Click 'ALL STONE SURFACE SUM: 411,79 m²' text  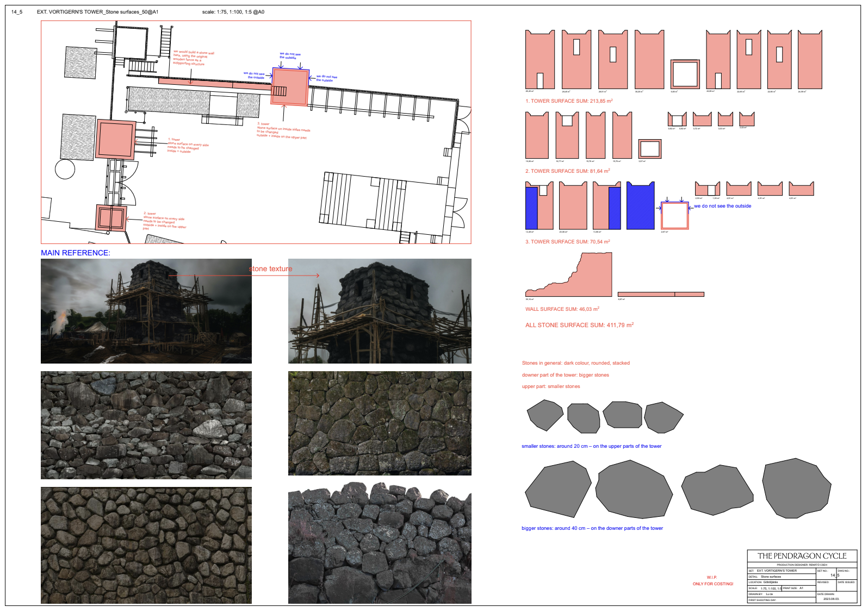click(579, 325)
